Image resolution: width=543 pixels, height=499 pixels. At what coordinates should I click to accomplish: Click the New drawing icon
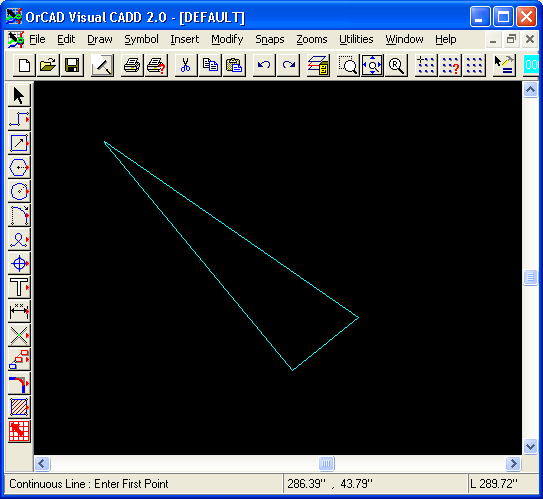click(24, 65)
